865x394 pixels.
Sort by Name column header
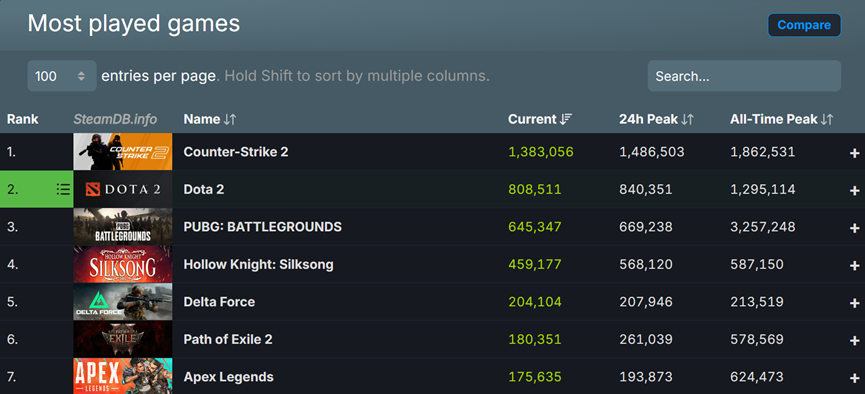click(210, 119)
